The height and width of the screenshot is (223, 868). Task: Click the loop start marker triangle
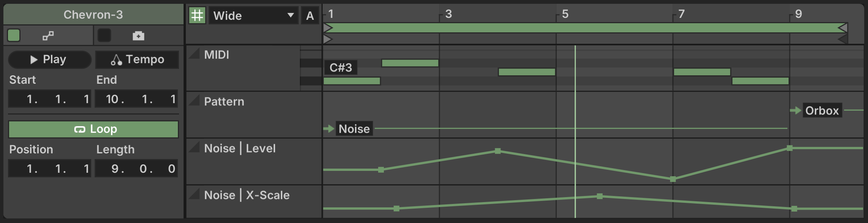pyautogui.click(x=328, y=28)
